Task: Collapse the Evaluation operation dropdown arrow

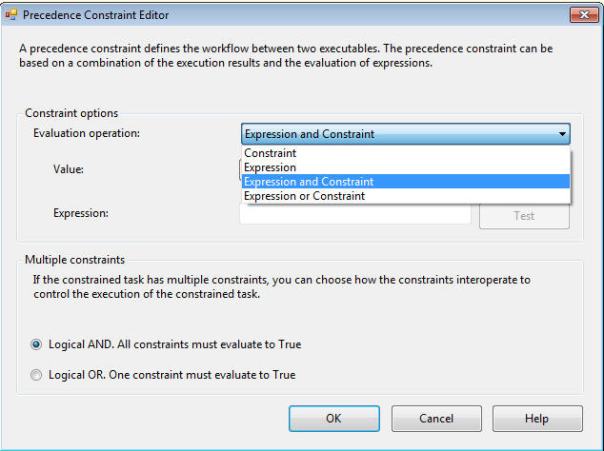Action: click(562, 133)
